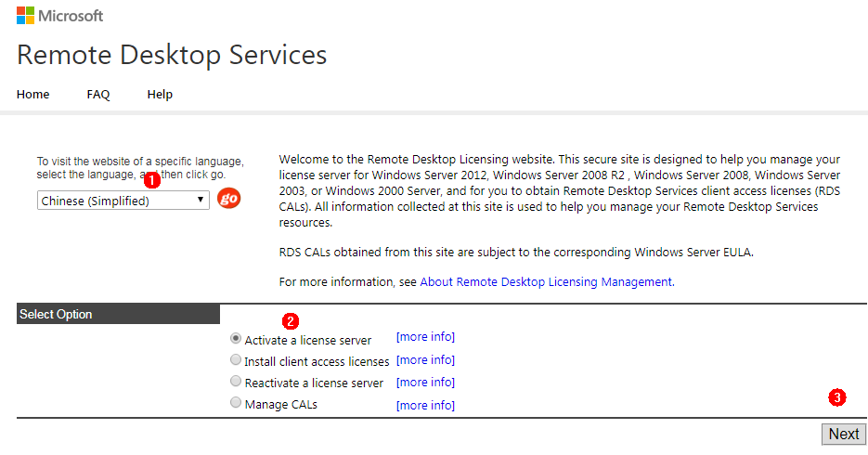Open more info for Activate a license server
Screen dimensions: 868x455
click(x=425, y=336)
